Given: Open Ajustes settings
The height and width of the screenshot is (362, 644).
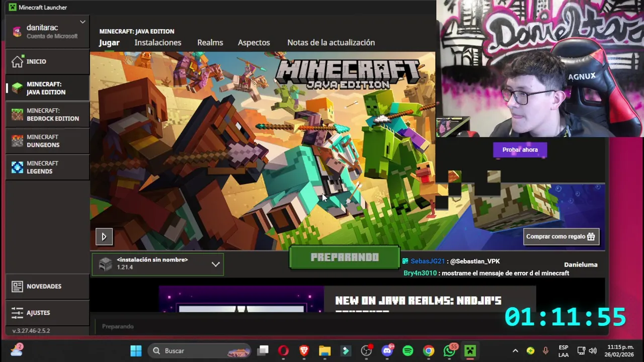Looking at the screenshot, I should tap(47, 313).
